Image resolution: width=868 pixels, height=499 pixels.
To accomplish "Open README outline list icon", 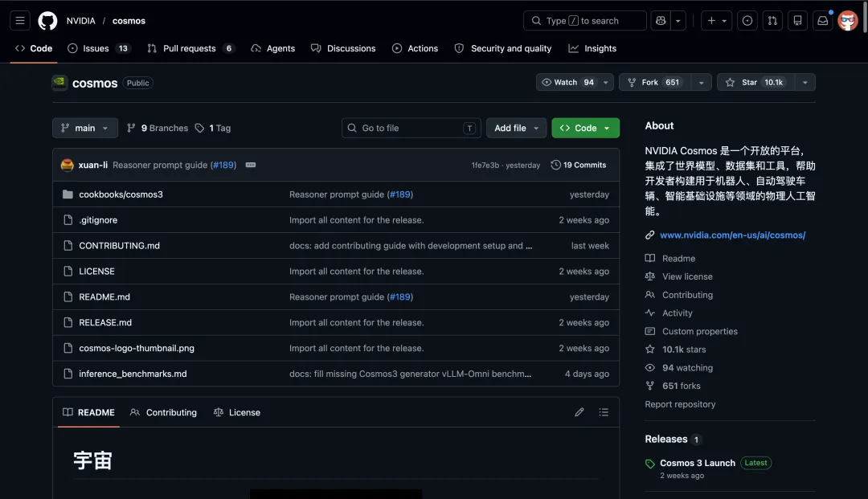I will click(x=604, y=412).
